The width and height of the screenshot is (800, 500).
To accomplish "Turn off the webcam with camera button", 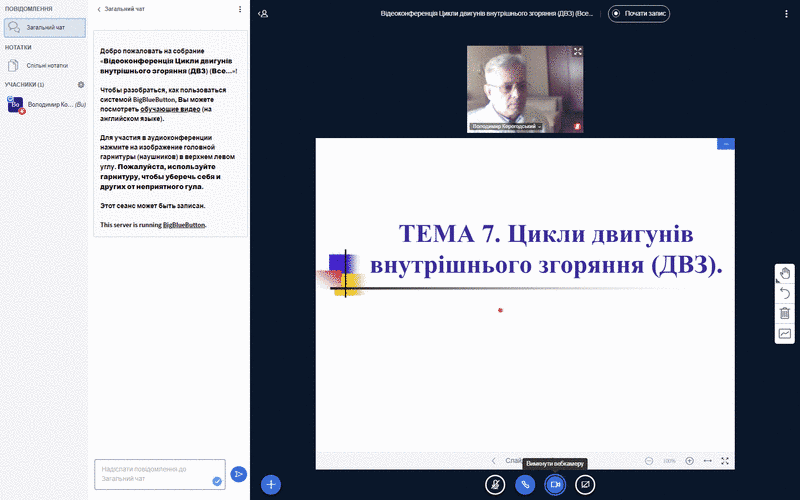I will click(x=555, y=484).
